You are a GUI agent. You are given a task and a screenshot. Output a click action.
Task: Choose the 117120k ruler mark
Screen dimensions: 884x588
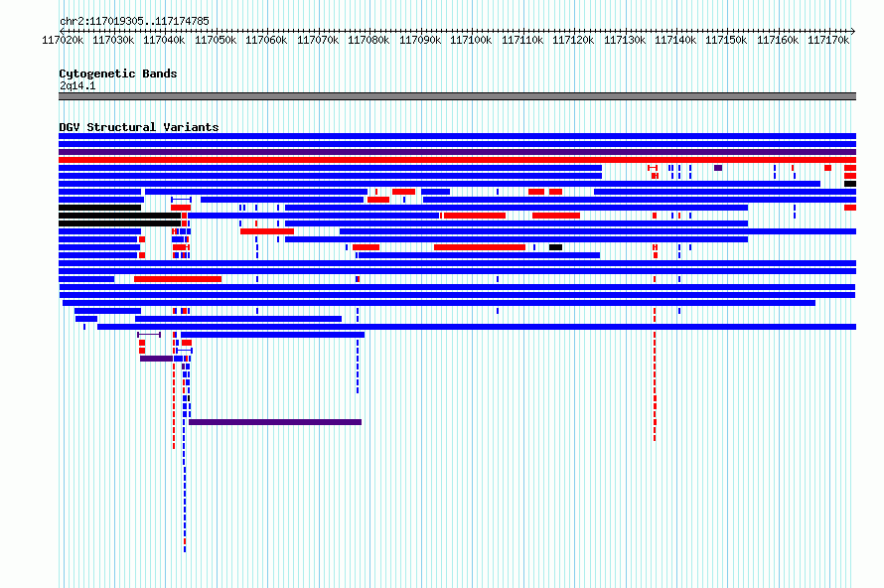[573, 40]
